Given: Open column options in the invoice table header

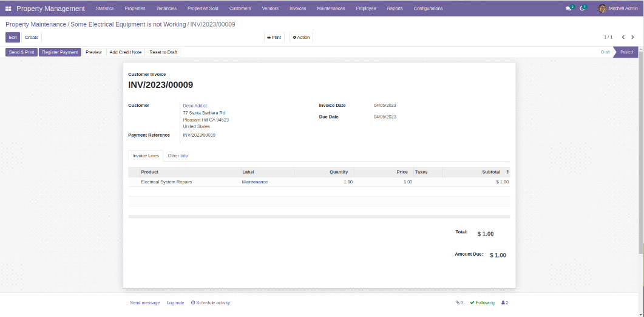Looking at the screenshot, I should coord(508,172).
